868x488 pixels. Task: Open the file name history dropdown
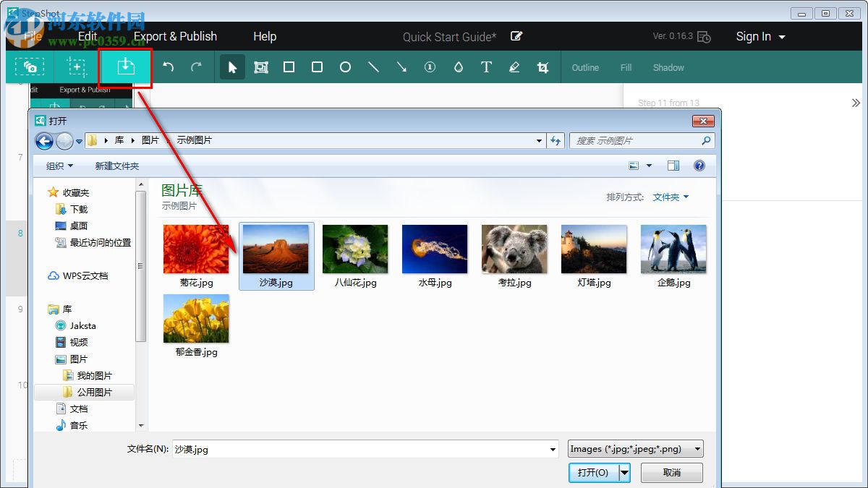click(553, 449)
